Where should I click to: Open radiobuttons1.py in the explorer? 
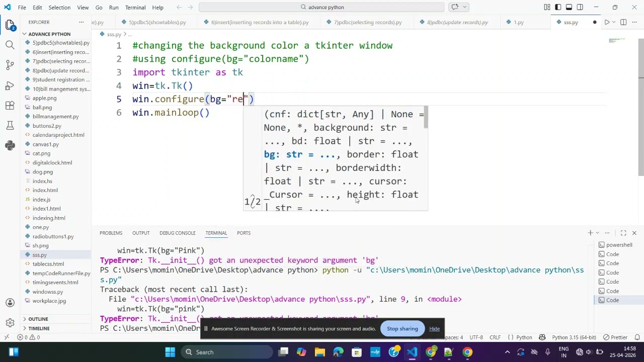(53, 236)
